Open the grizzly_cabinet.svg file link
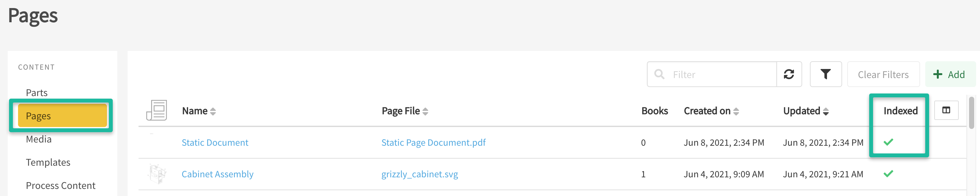980x196 pixels. click(419, 174)
